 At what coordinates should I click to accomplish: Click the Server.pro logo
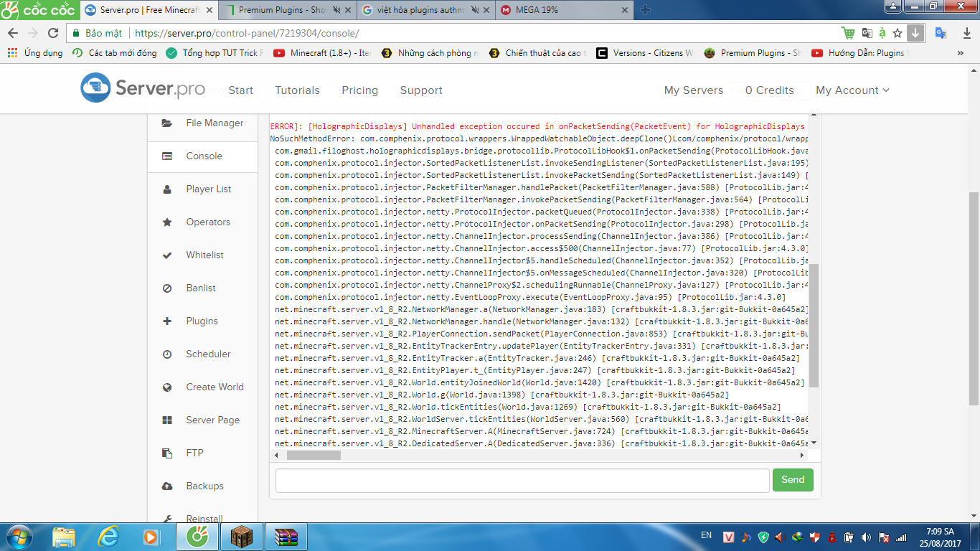click(x=143, y=88)
